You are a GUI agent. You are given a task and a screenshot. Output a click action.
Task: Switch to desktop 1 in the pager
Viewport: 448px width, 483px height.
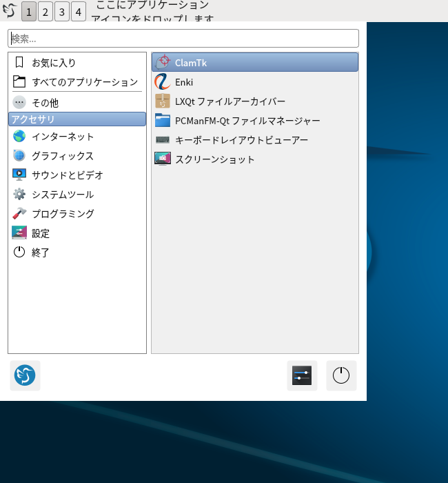[x=29, y=12]
